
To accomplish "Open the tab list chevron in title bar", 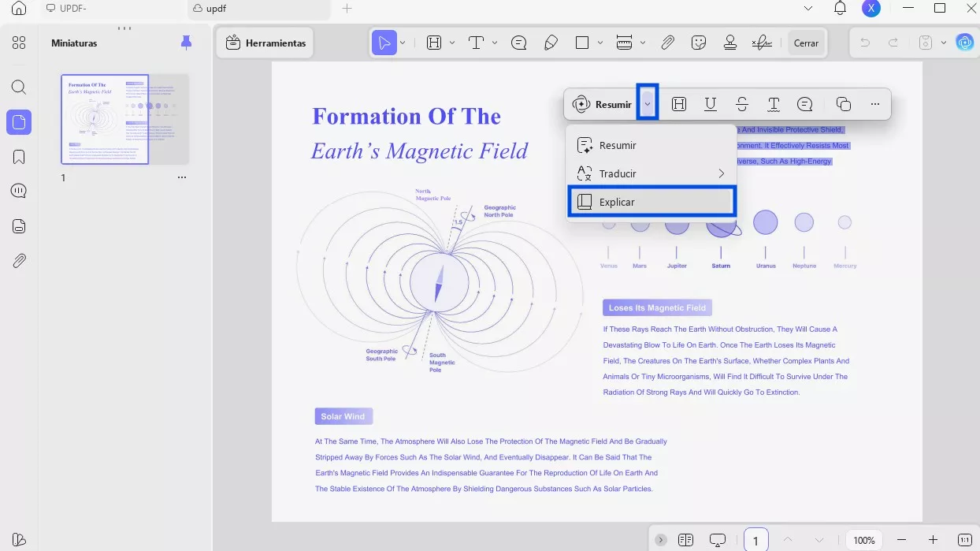I will [x=808, y=8].
